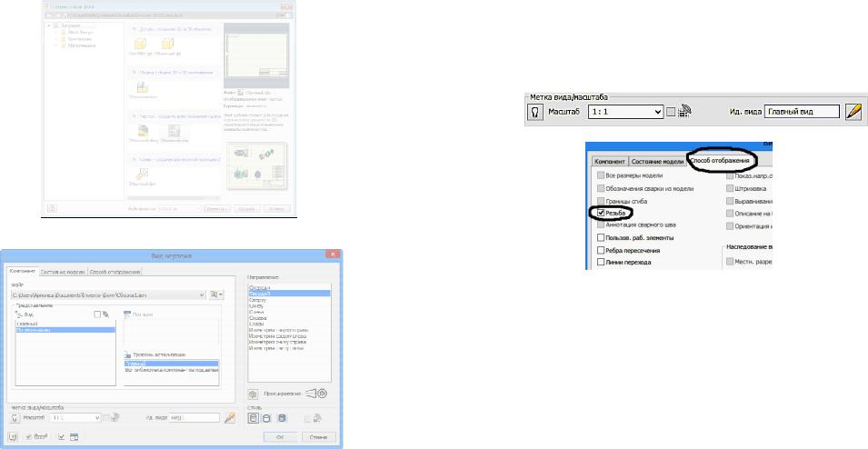Pick the standard .idw drawing template icon
The height and width of the screenshot is (449, 868).
[174, 131]
